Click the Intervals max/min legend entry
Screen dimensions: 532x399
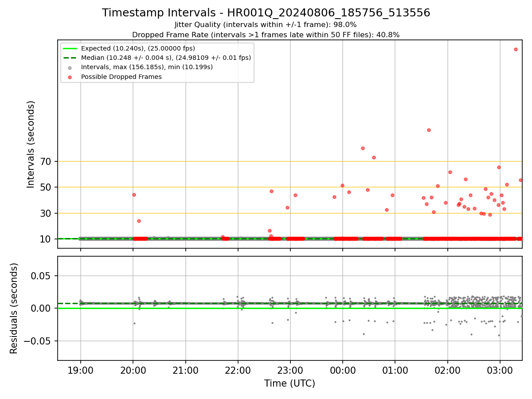tap(147, 67)
